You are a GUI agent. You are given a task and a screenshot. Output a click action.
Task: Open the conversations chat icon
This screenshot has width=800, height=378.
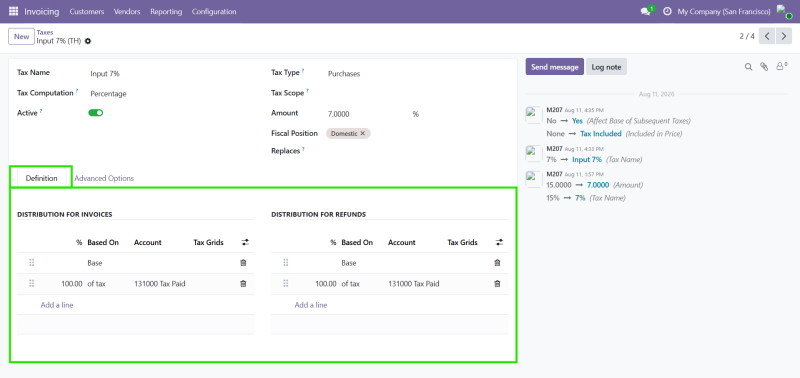(x=646, y=11)
